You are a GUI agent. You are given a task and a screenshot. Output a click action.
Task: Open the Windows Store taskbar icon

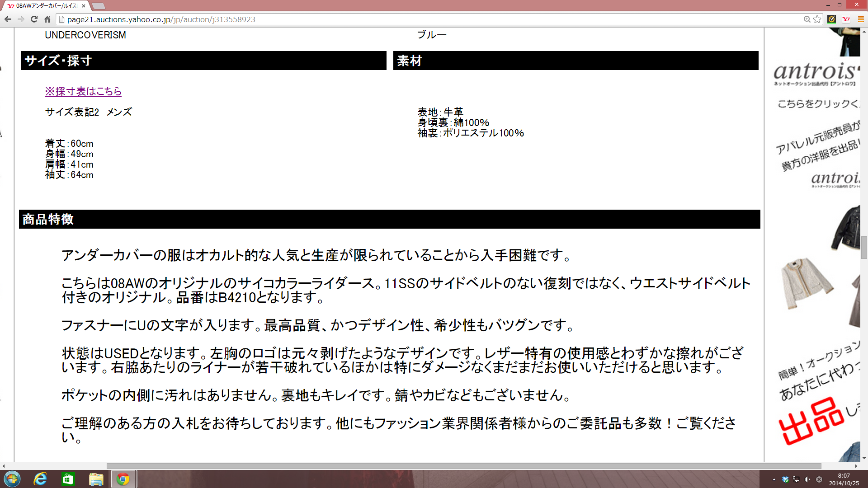pos(68,479)
